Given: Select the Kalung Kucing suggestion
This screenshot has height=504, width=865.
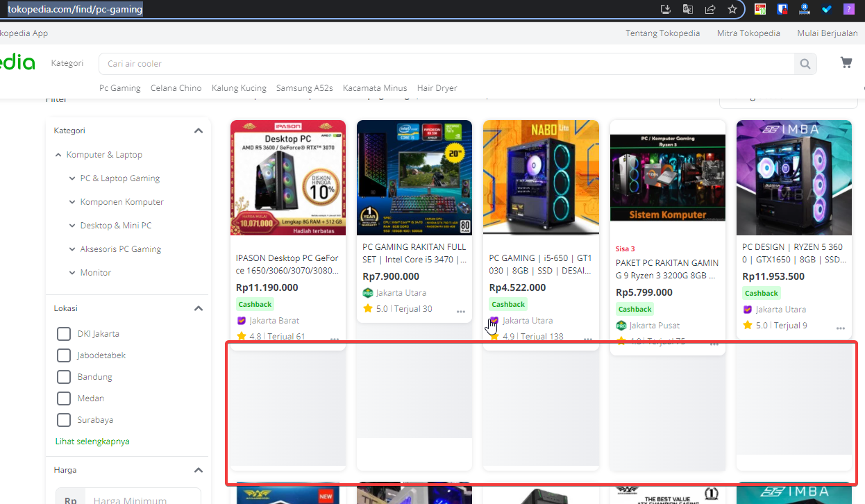Looking at the screenshot, I should pos(239,87).
